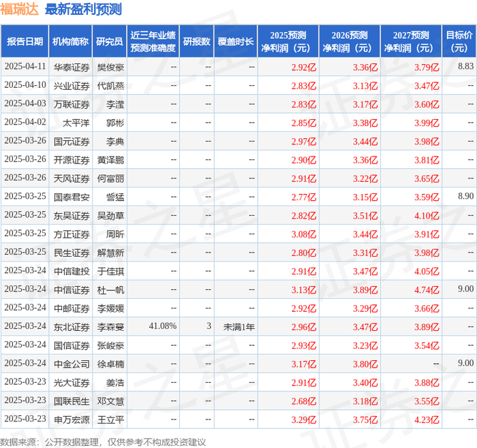Click the 2025-04-11 report date
This screenshot has height=448, width=477.
25,66
